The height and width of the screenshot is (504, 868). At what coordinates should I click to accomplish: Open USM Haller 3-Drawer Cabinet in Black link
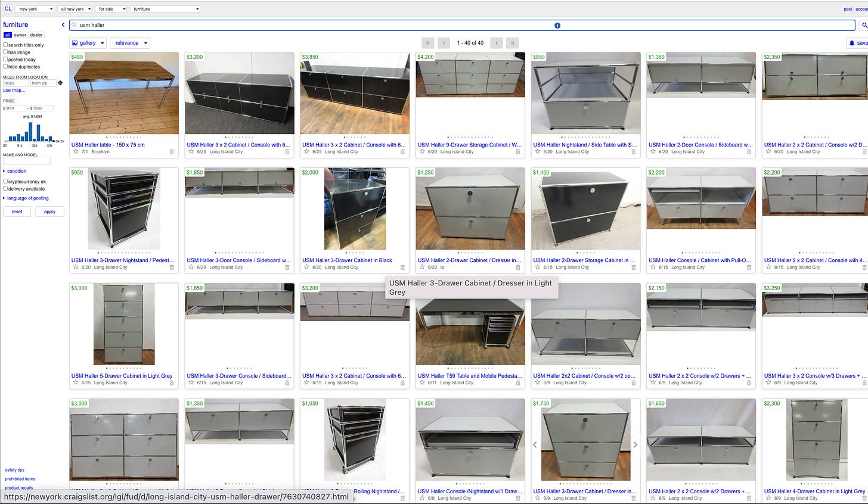tap(347, 260)
